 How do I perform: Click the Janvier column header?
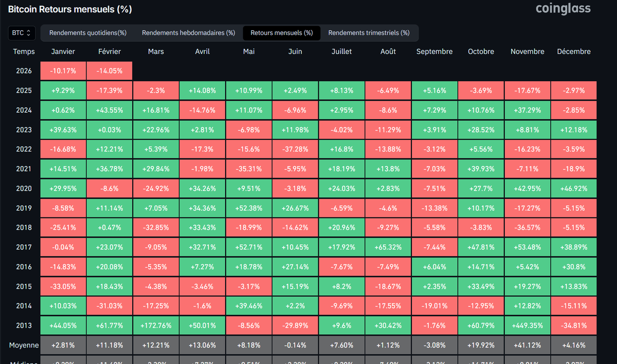point(63,51)
